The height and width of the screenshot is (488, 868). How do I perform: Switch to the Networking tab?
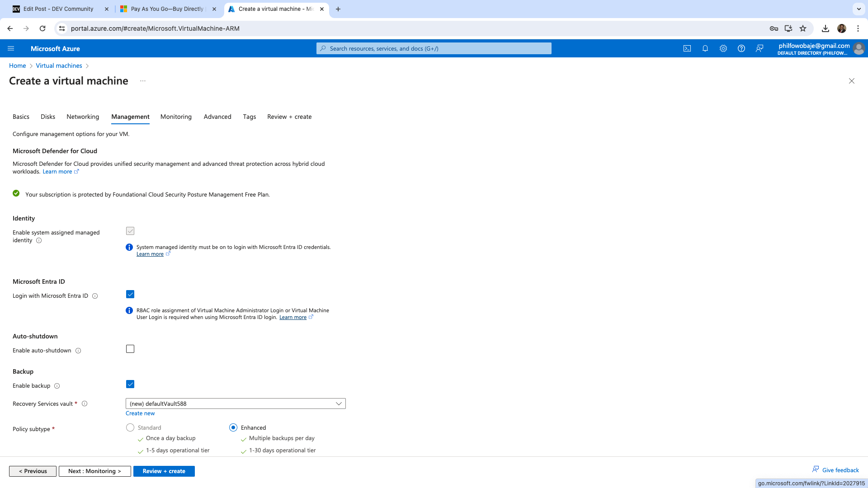83,117
